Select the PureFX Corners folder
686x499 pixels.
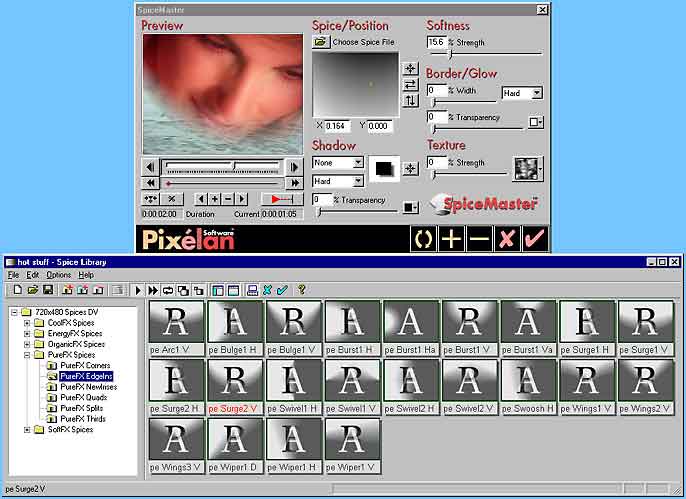(x=85, y=366)
